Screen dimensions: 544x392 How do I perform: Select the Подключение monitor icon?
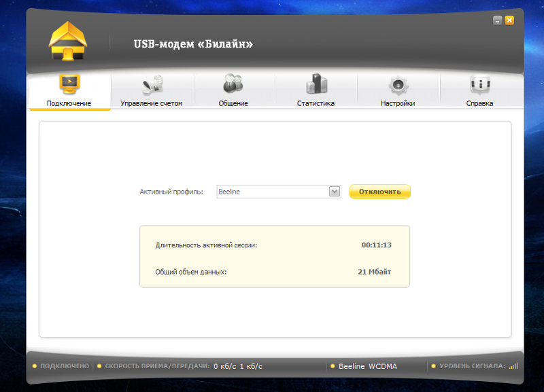(69, 84)
